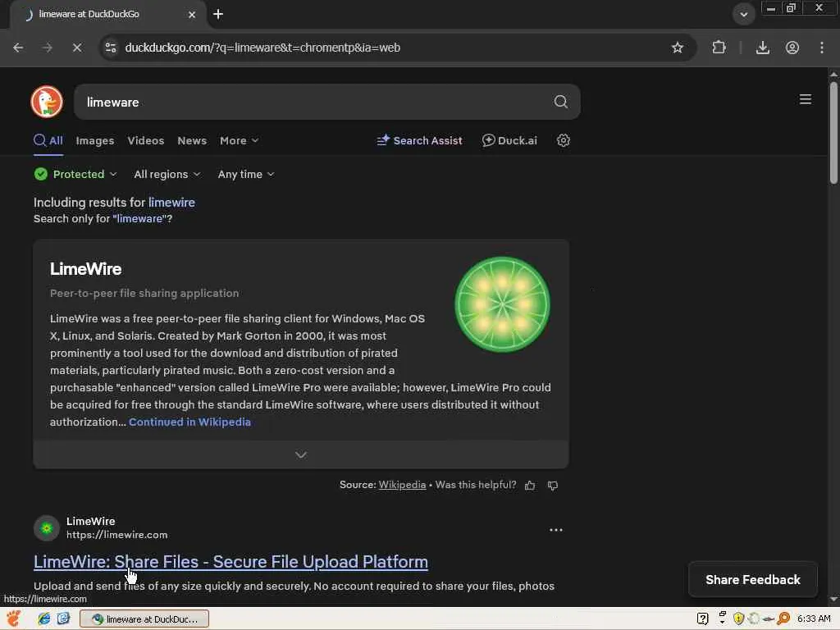The image size is (840, 630).
Task: Close the limeware at DuckDuckGo tab
Action: click(192, 15)
